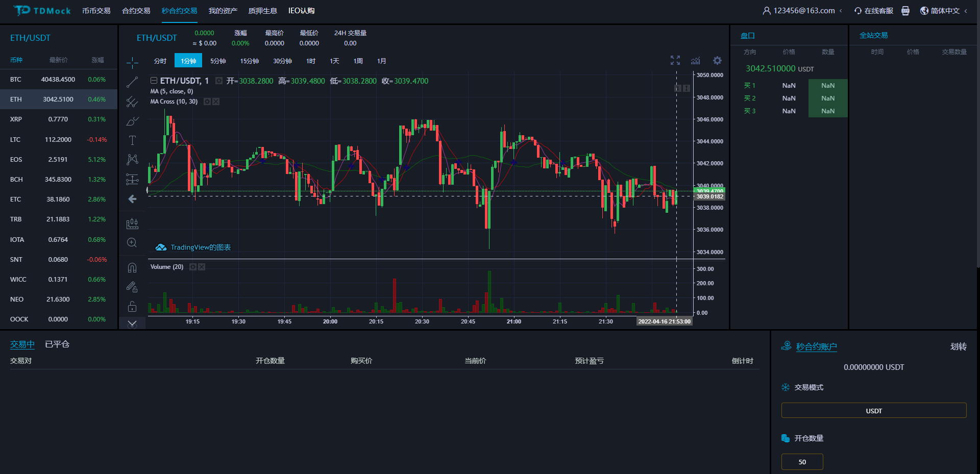
Task: Open chart settings with the gear icon
Action: click(x=717, y=60)
